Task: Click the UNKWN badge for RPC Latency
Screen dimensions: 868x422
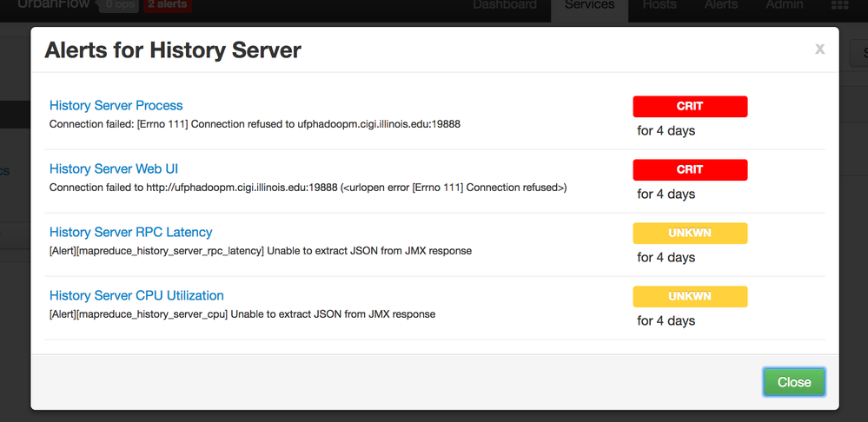Action: pyautogui.click(x=690, y=233)
